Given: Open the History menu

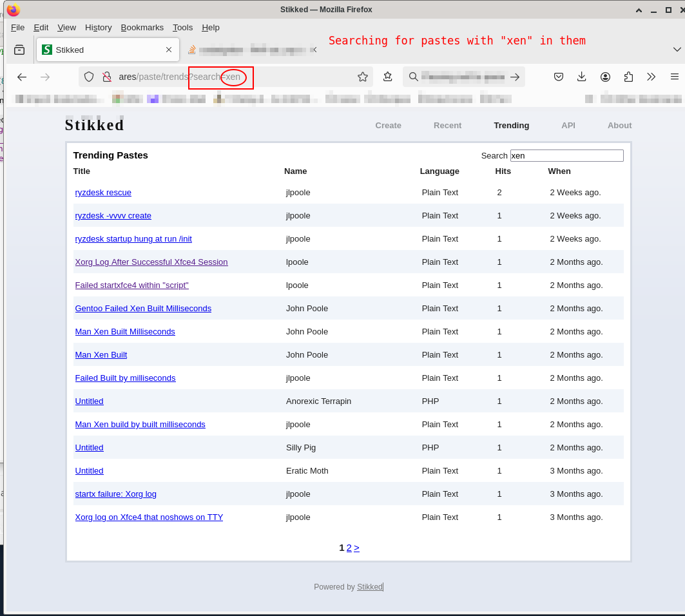Looking at the screenshot, I should pos(99,28).
